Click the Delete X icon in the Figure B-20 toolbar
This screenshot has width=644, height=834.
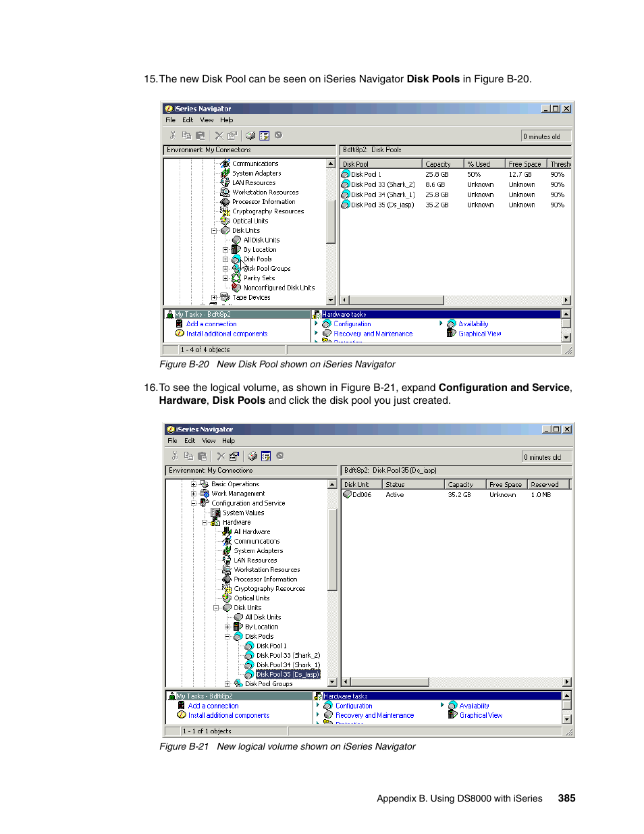219,135
